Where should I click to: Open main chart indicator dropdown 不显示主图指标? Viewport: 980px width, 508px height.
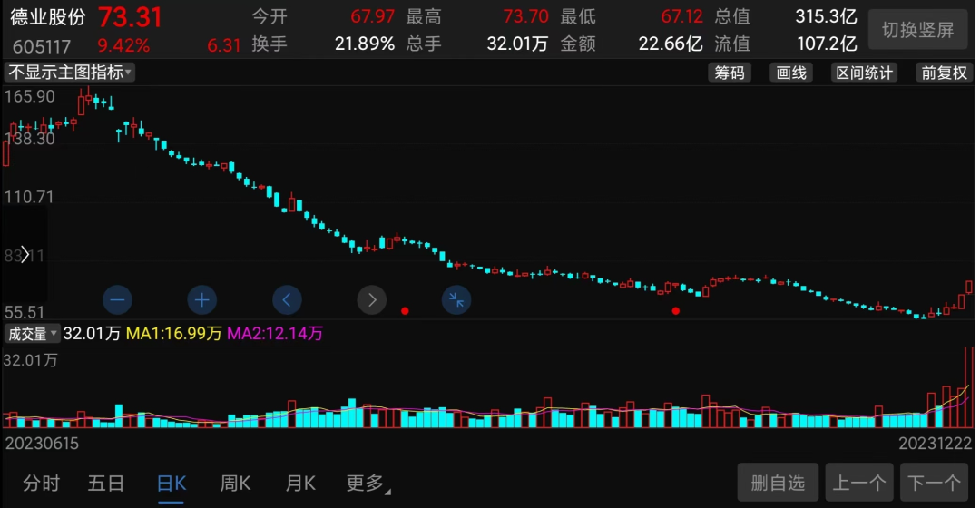click(x=69, y=73)
